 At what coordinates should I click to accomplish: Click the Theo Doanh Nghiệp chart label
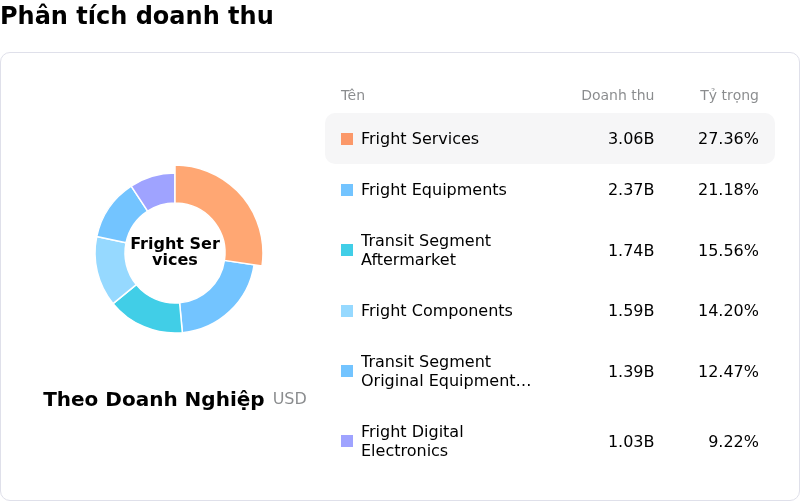click(154, 399)
